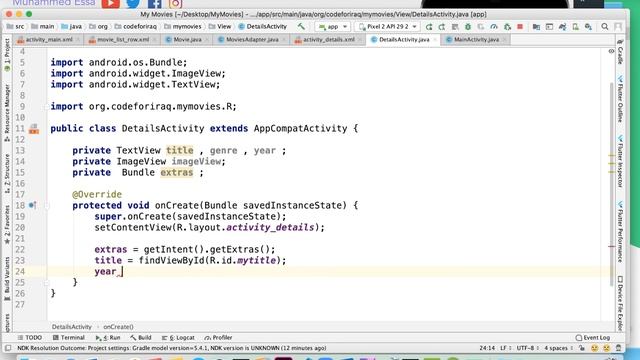This screenshot has height=360, width=640.
Task: Click the DetailsActivity breadcrumb in navigation bar
Action: pos(262,27)
